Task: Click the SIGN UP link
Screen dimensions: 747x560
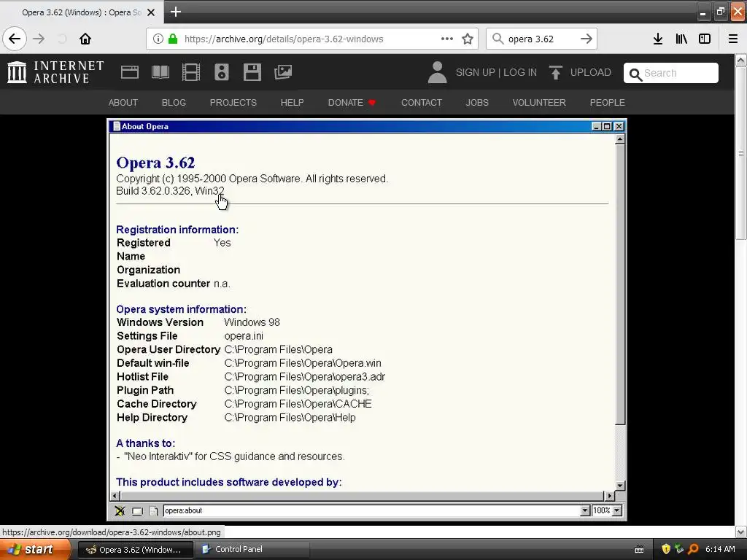Action: click(x=476, y=72)
